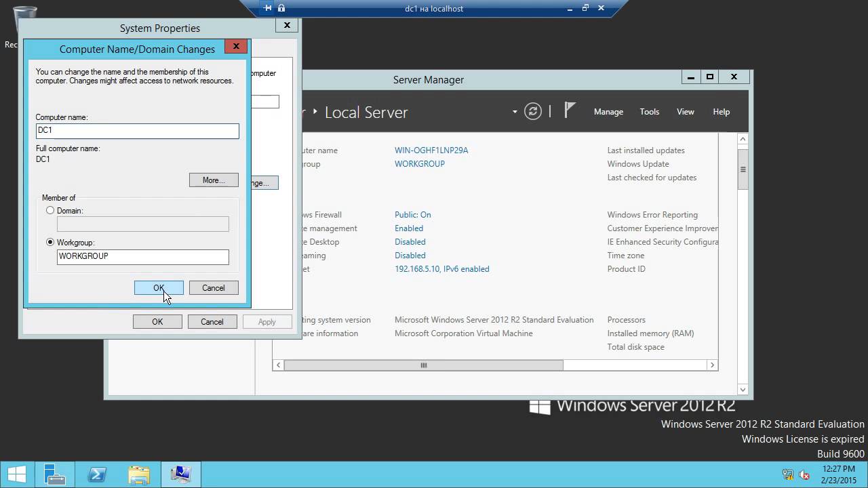Image resolution: width=868 pixels, height=488 pixels.
Task: Click the More... button
Action: tap(214, 180)
